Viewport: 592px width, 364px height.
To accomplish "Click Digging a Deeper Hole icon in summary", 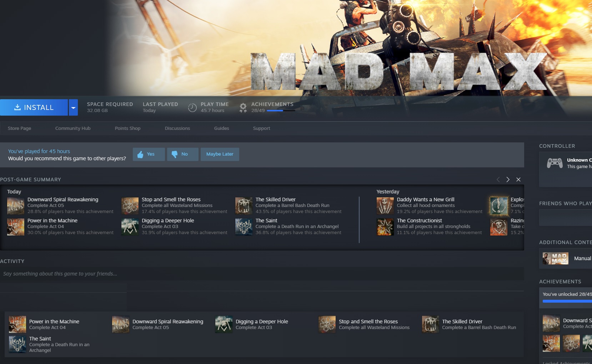I will tap(130, 227).
